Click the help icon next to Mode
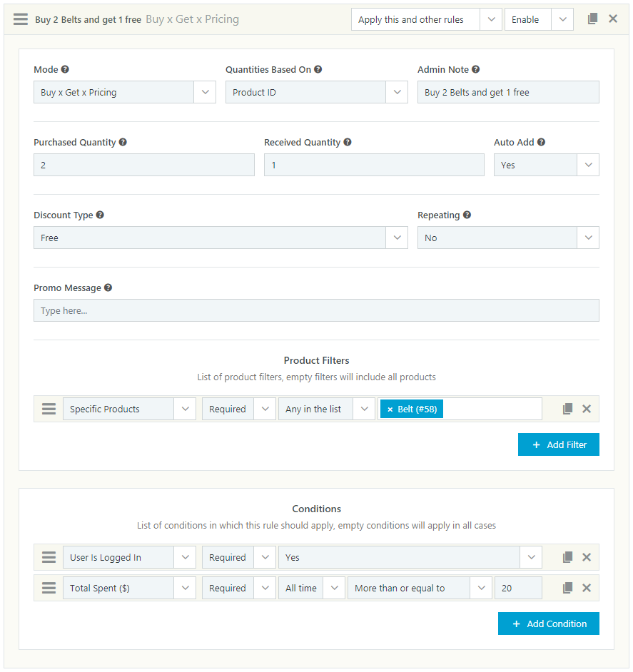Screen dimensions: 633x672 coord(65,69)
